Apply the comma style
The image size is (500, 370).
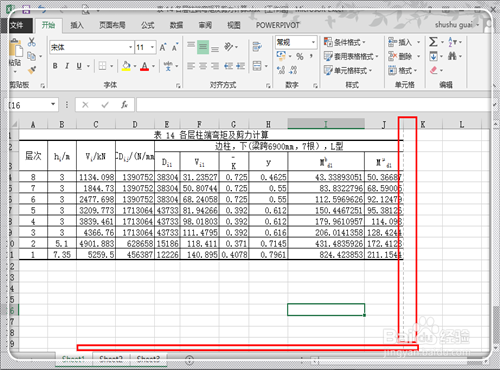tap(311, 56)
